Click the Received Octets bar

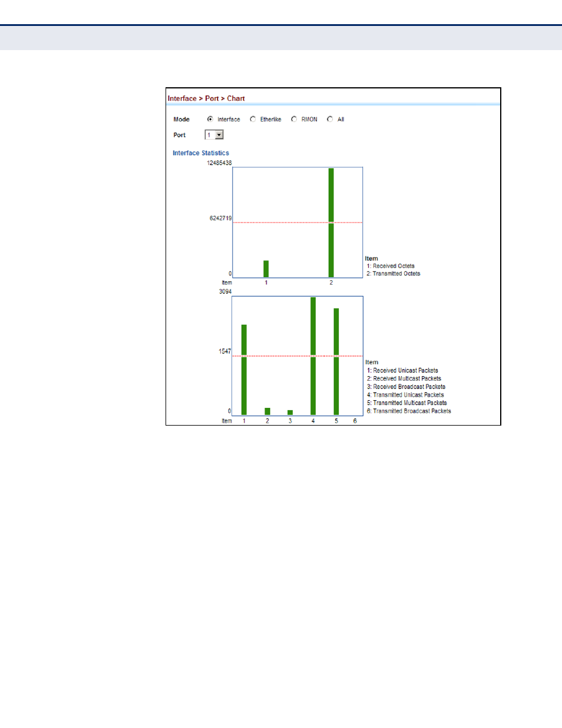pos(266,269)
